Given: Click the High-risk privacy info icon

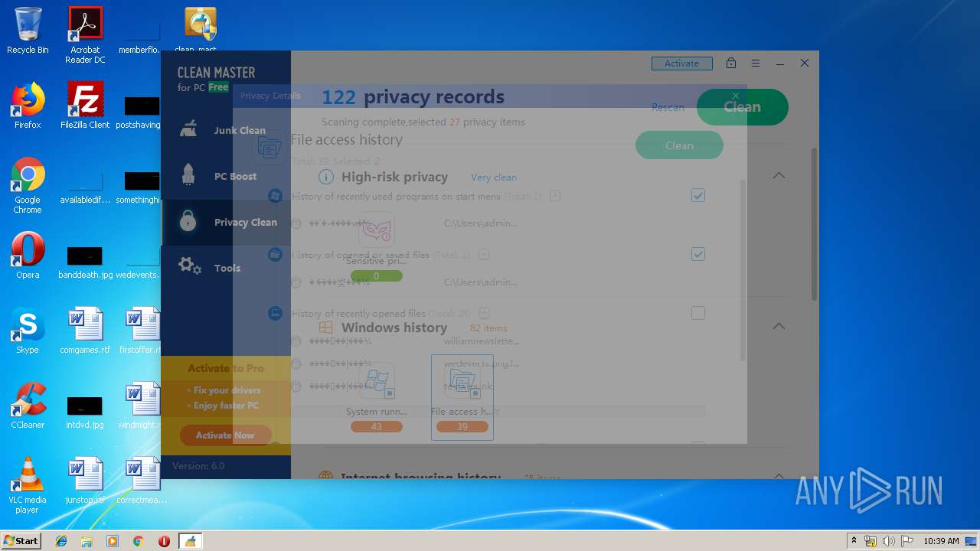Looking at the screenshot, I should click(x=326, y=177).
